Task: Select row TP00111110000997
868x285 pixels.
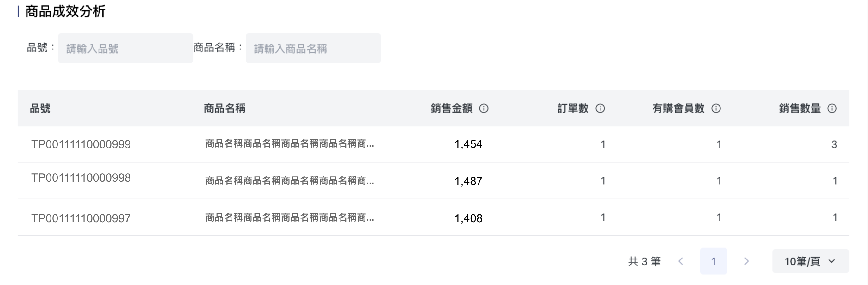Action: tap(81, 218)
